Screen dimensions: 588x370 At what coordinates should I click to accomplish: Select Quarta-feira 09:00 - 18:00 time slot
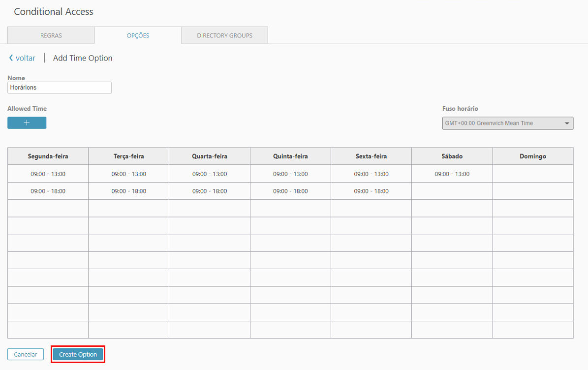[210, 191]
